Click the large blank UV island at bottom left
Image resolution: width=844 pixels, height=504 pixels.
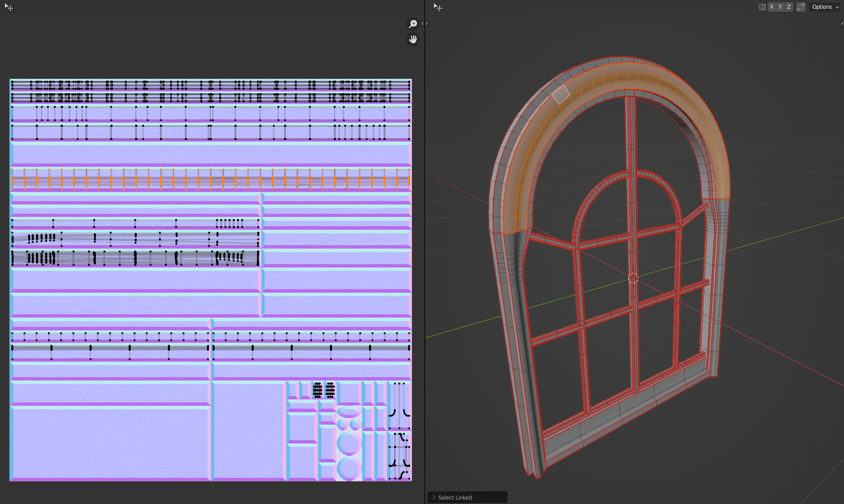tap(110, 443)
